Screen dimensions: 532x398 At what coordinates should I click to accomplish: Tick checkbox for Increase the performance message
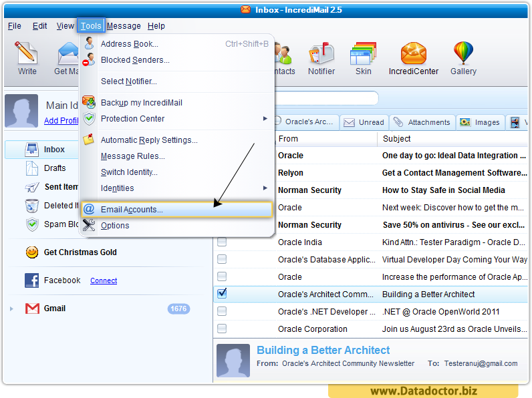pyautogui.click(x=222, y=276)
